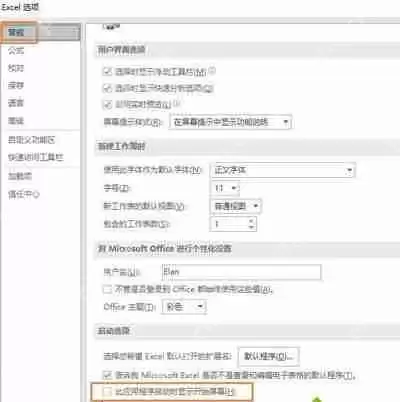Toggle 启用实时预览 checkbox

point(107,105)
